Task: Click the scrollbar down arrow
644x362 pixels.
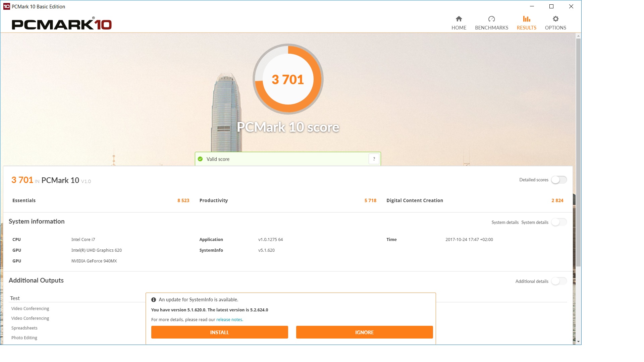Action: (578, 342)
